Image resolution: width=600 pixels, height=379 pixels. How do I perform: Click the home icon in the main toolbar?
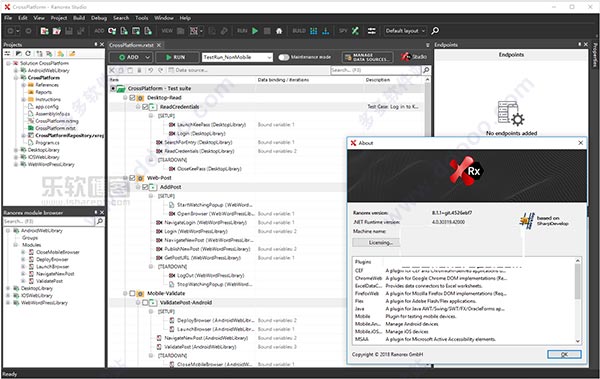tap(279, 31)
